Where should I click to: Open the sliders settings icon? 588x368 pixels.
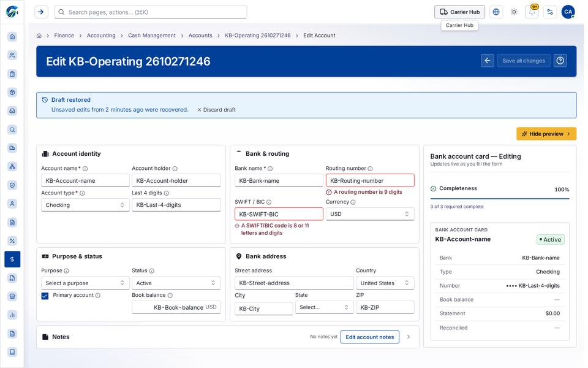(x=550, y=12)
